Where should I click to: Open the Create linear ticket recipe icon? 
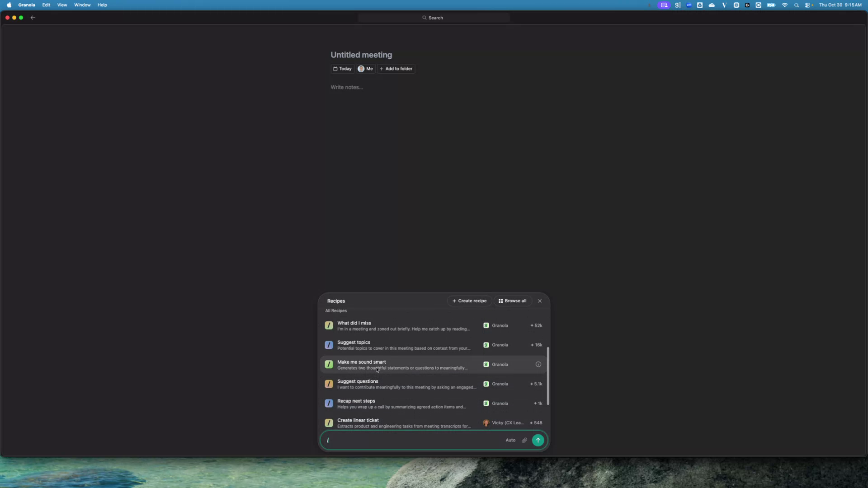tap(329, 422)
